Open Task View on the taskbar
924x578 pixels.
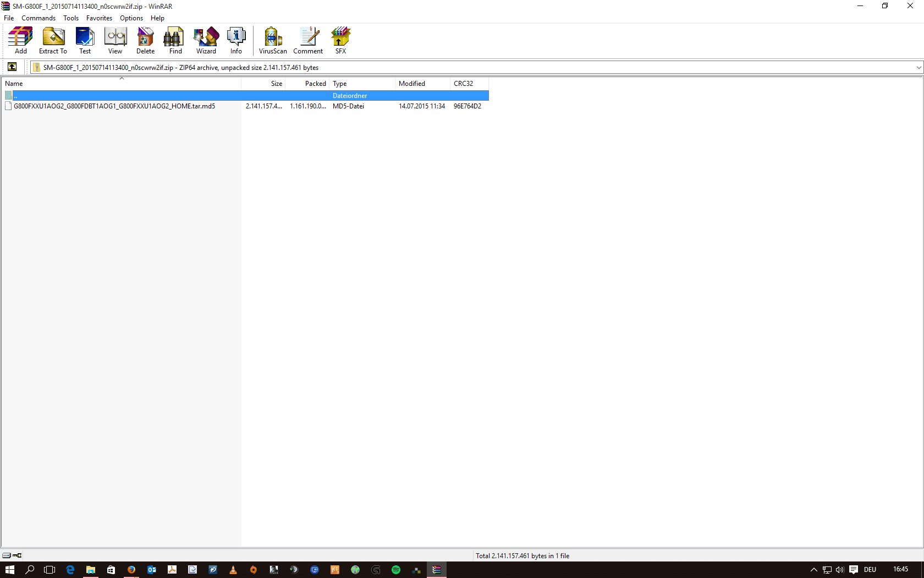pos(50,570)
